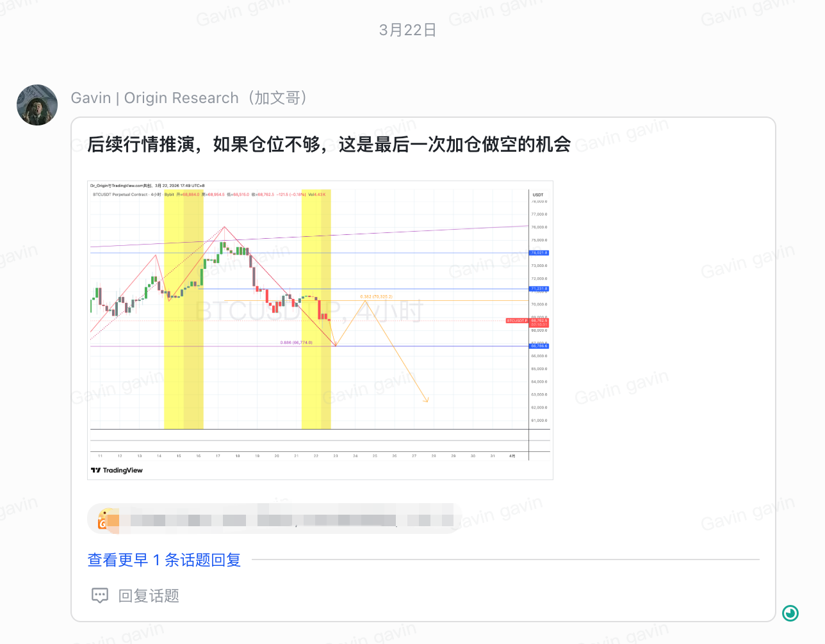Image resolution: width=825 pixels, height=644 pixels.
Task: Click the red BTCUSDT.P price tag
Action: click(517, 321)
